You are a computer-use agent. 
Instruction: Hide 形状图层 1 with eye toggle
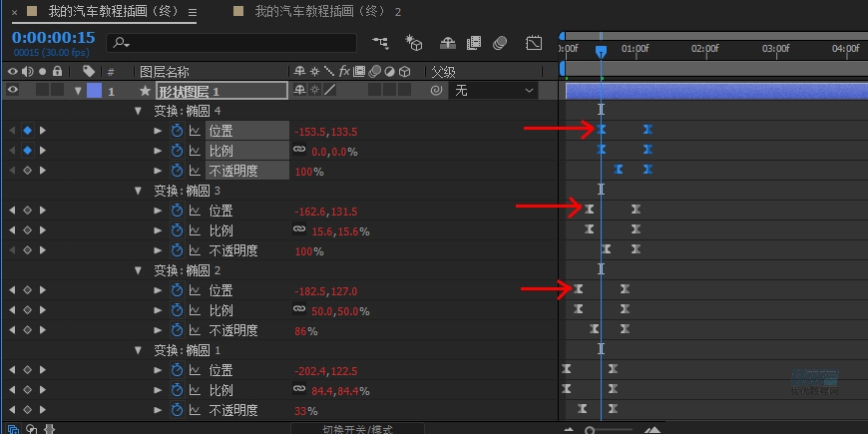click(12, 90)
